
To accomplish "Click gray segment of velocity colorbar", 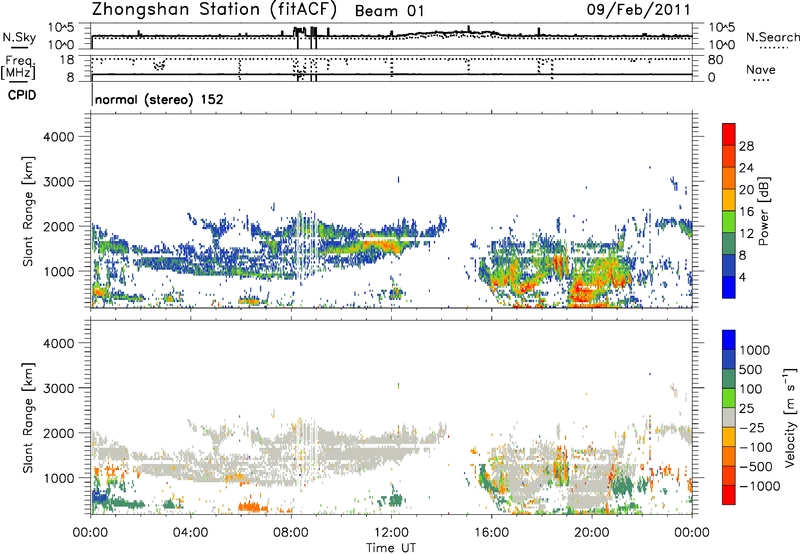I will [x=729, y=417].
